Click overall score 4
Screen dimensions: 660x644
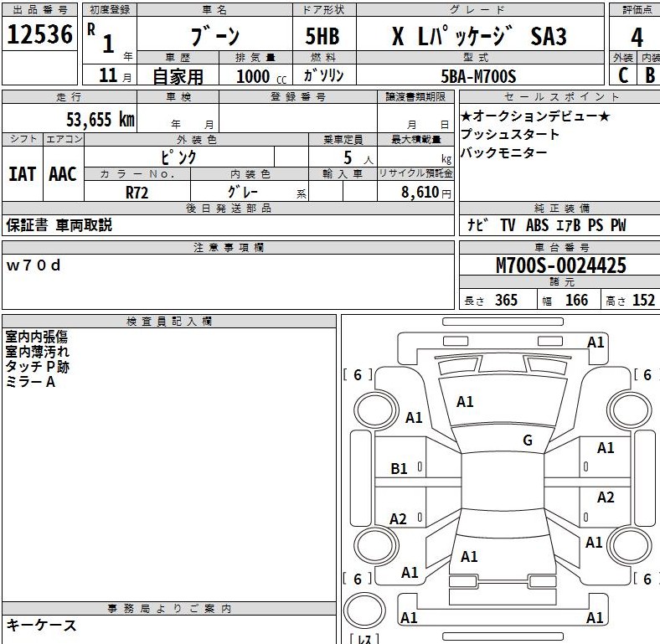pos(637,37)
